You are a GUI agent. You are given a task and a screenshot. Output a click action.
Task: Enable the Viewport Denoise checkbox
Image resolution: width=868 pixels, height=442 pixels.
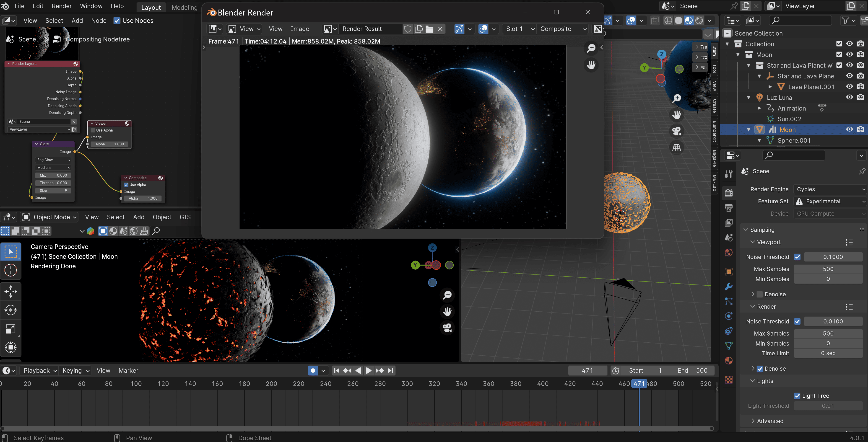760,295
